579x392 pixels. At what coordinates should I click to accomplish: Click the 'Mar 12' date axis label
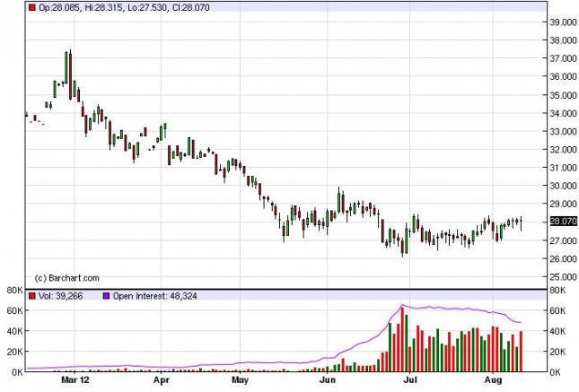[75, 379]
